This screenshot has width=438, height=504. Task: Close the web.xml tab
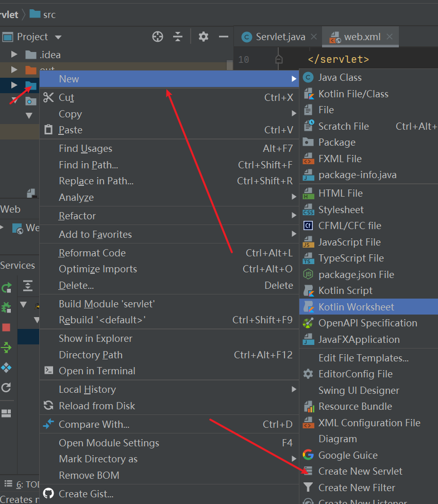(x=390, y=37)
